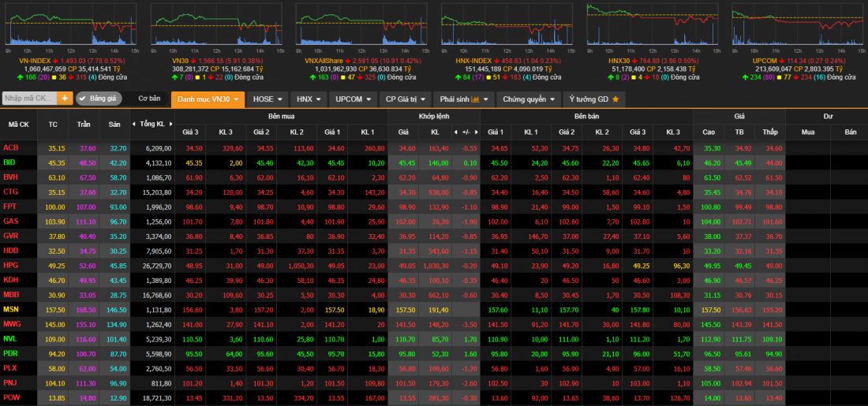Click the orange plus button beside search box

pos(64,99)
